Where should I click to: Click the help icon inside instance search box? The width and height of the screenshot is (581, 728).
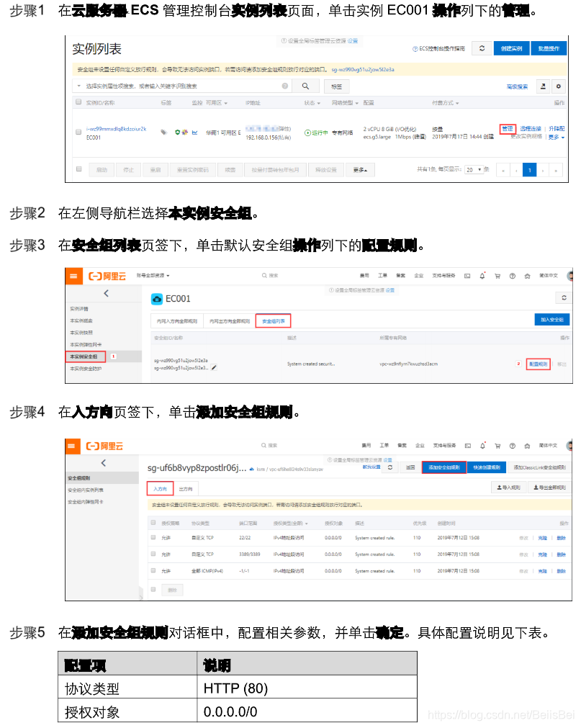285,86
